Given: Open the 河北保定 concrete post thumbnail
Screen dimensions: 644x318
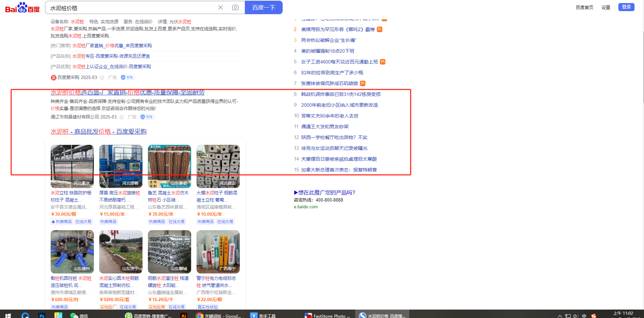Looking at the screenshot, I should click(218, 166).
